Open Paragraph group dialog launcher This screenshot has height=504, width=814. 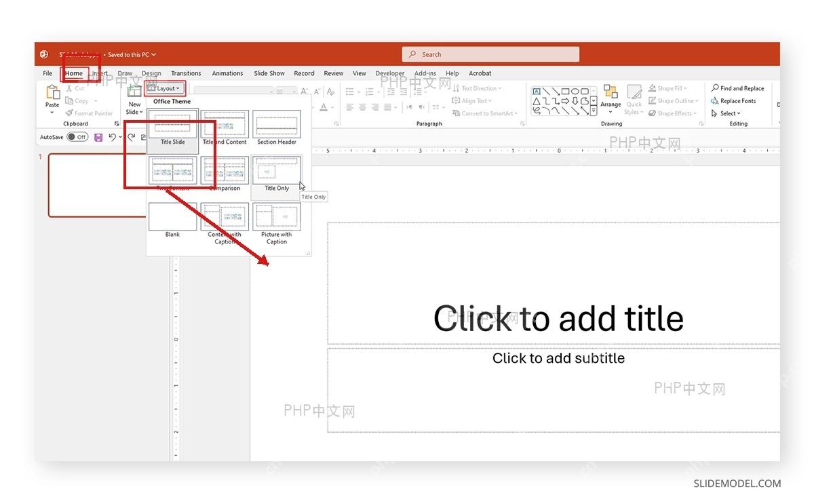pyautogui.click(x=522, y=124)
